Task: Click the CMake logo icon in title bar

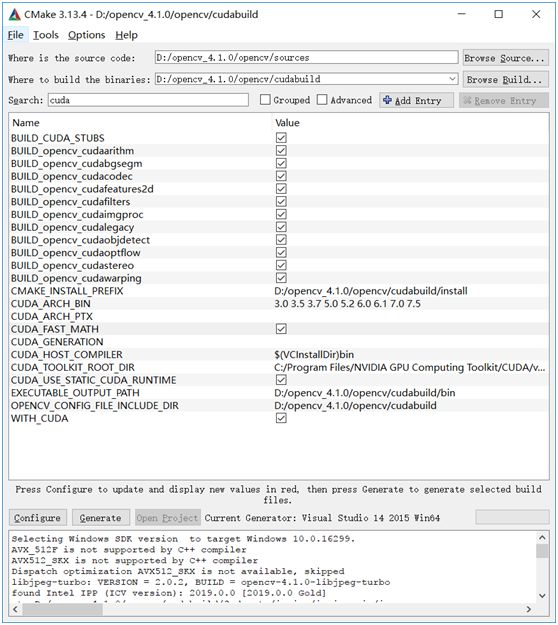Action: pos(14,15)
